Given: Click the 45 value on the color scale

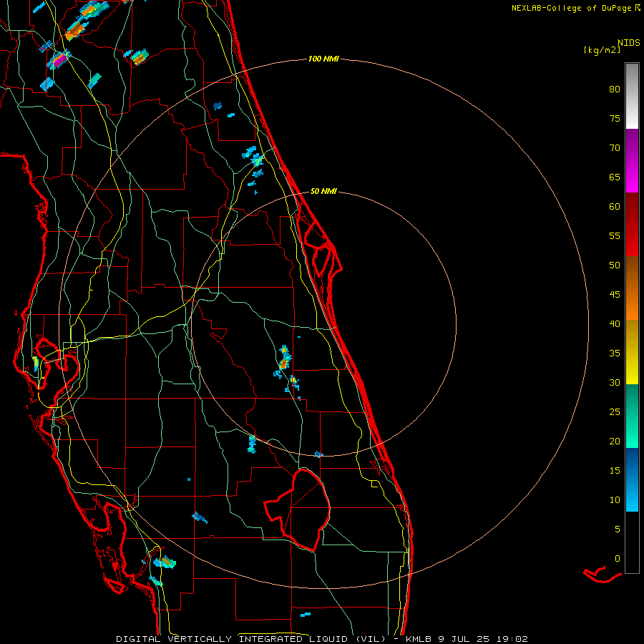Looking at the screenshot, I should (615, 295).
